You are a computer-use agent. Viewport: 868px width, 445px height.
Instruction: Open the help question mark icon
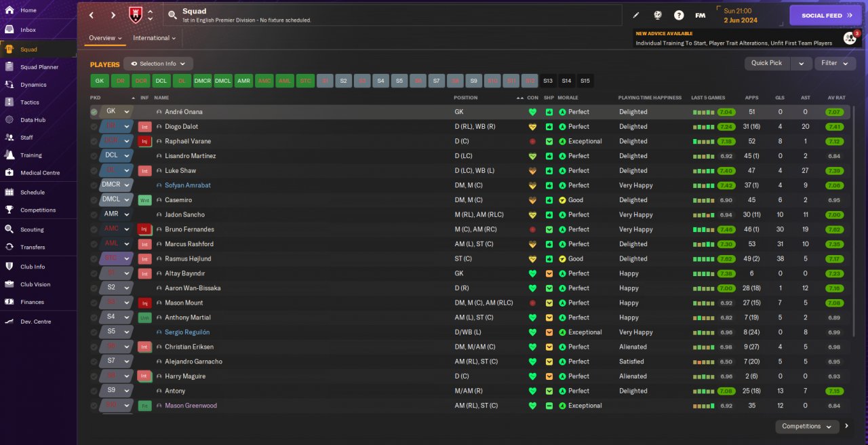point(679,15)
